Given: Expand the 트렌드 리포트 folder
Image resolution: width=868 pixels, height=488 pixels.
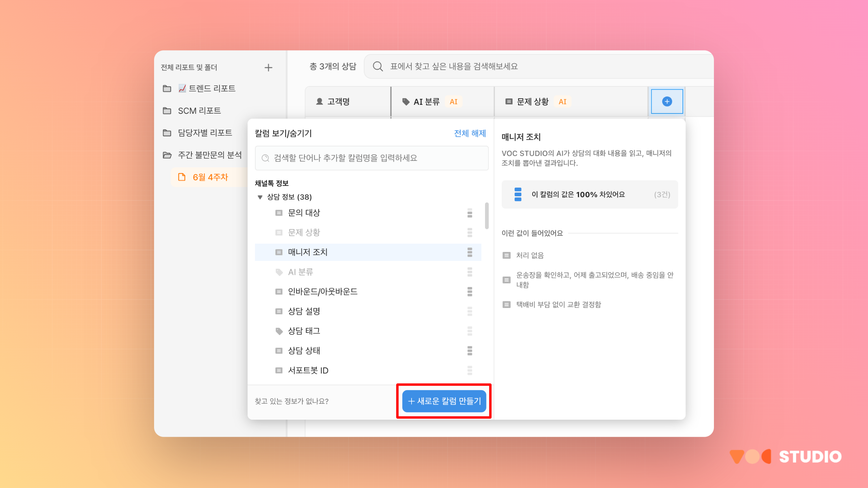Looking at the screenshot, I should (x=212, y=89).
